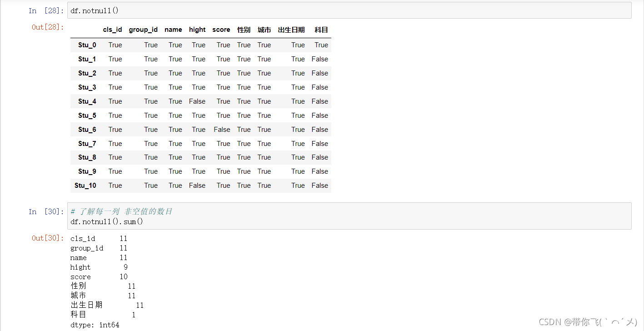Image resolution: width=644 pixels, height=331 pixels.
Task: Click the True value in Stu_7 name cell
Action: pyautogui.click(x=175, y=144)
